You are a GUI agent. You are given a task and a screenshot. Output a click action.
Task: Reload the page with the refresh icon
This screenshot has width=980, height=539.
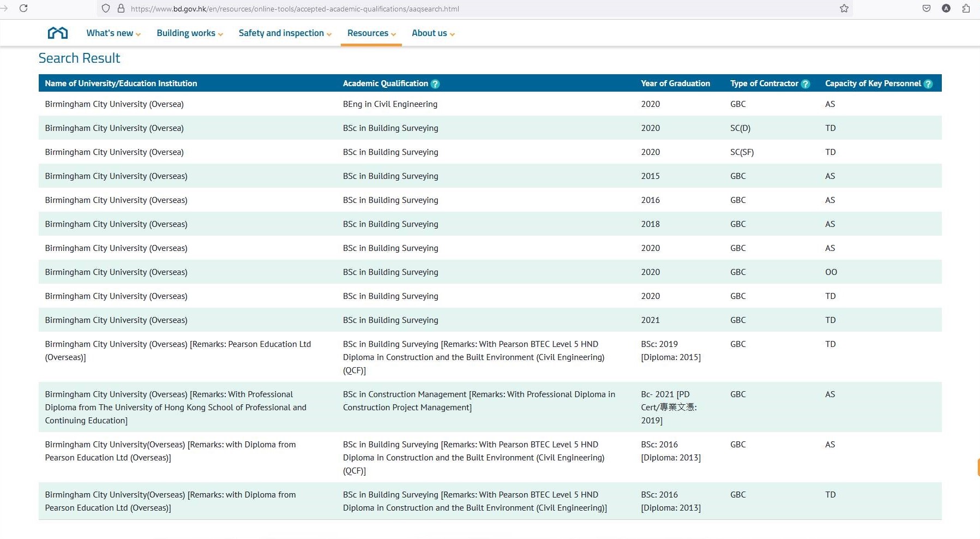[x=23, y=8]
